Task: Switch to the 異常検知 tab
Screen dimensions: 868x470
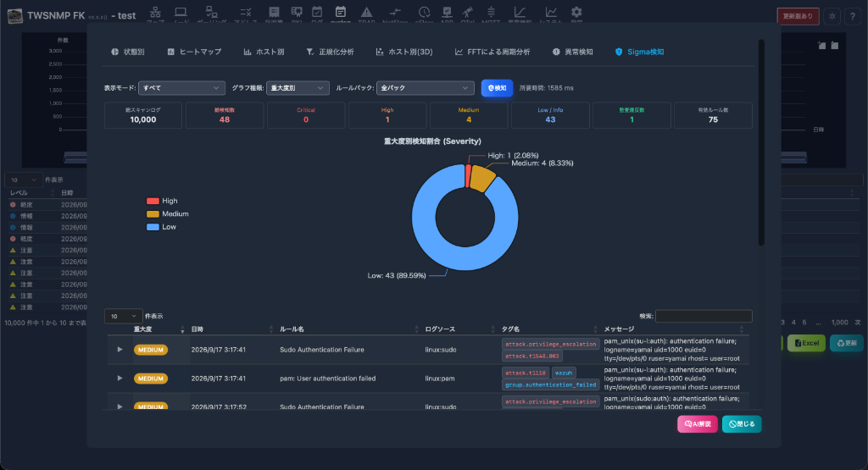Action: pyautogui.click(x=572, y=52)
